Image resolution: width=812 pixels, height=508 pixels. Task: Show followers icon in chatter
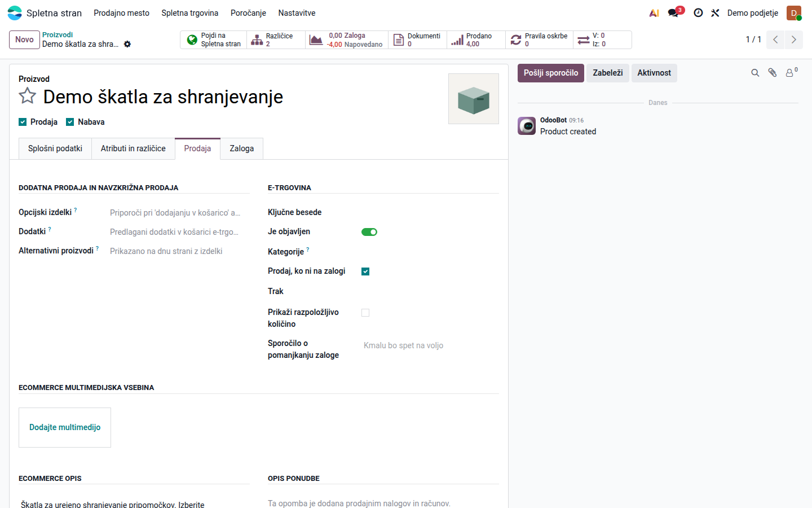(x=791, y=73)
